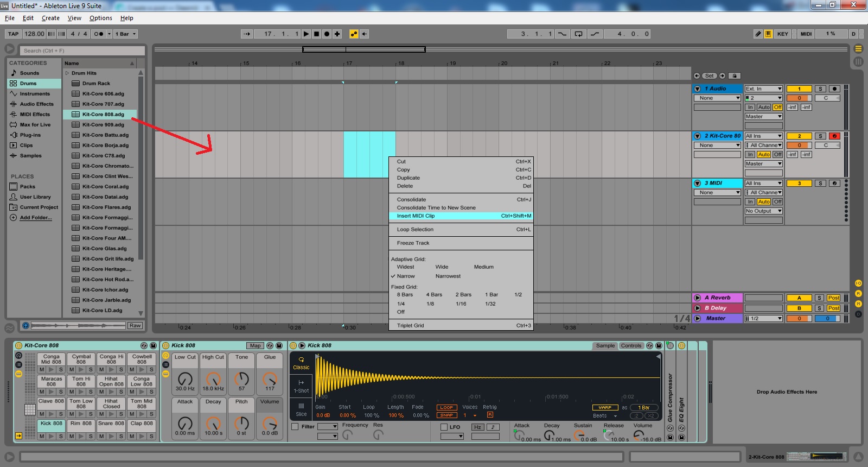Viewport: 868px width, 467px height.
Task: Select the Drum Rack item in the browser
Action: 96,83
